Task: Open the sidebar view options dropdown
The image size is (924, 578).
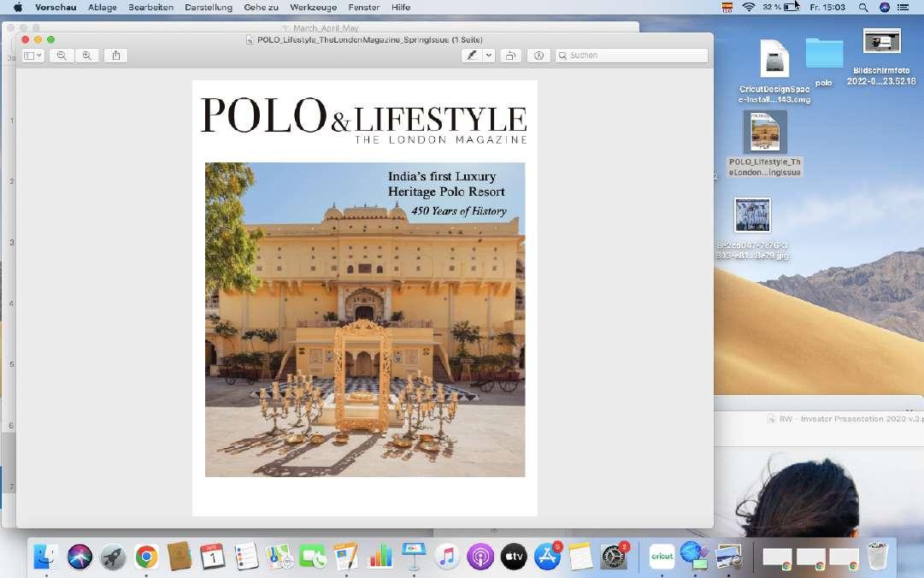Action: coord(32,56)
